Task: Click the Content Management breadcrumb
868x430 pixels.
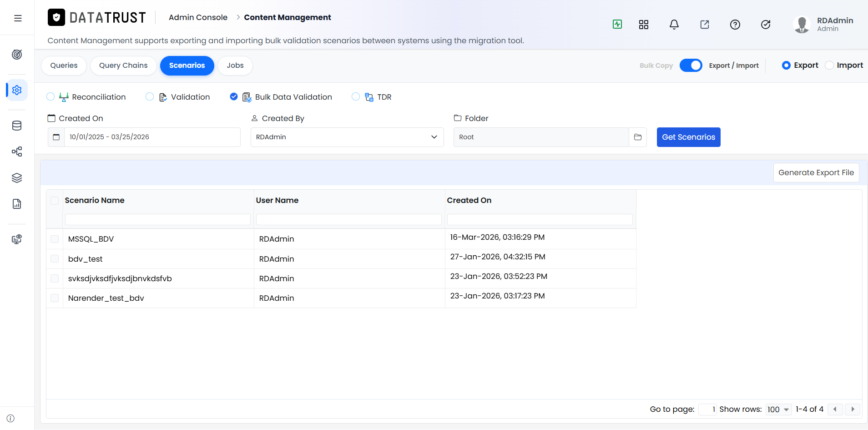Action: coord(288,17)
